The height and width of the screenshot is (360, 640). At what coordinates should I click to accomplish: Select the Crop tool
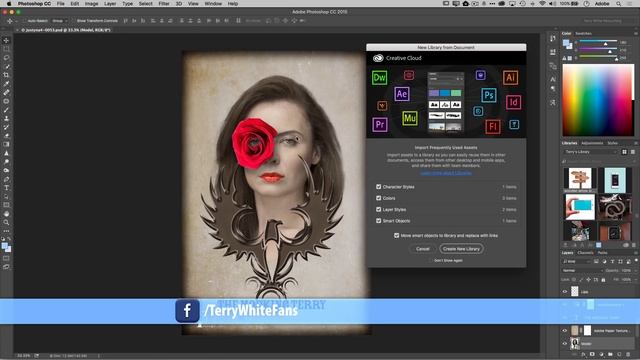[6, 75]
